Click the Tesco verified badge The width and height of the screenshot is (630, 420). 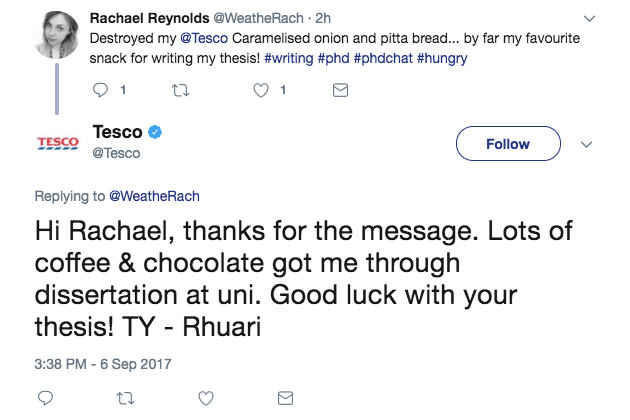[155, 133]
